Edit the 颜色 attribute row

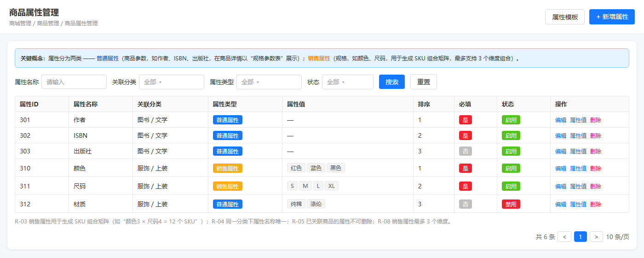click(561, 168)
